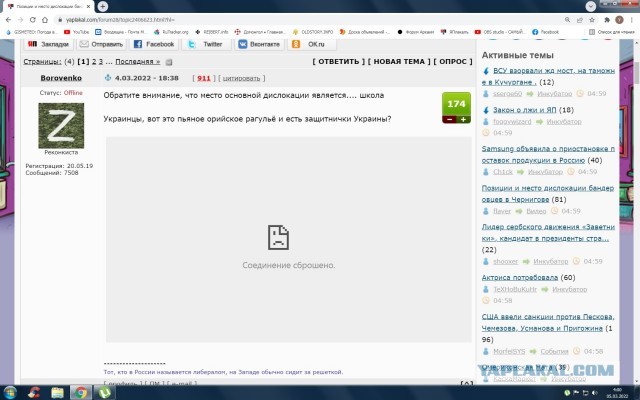Open the Chrome three-dot menu
Screen dimensions: 640x400
click(x=631, y=20)
